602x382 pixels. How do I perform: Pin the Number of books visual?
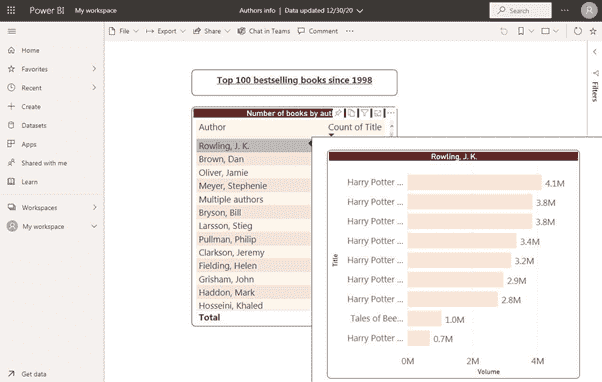point(338,113)
